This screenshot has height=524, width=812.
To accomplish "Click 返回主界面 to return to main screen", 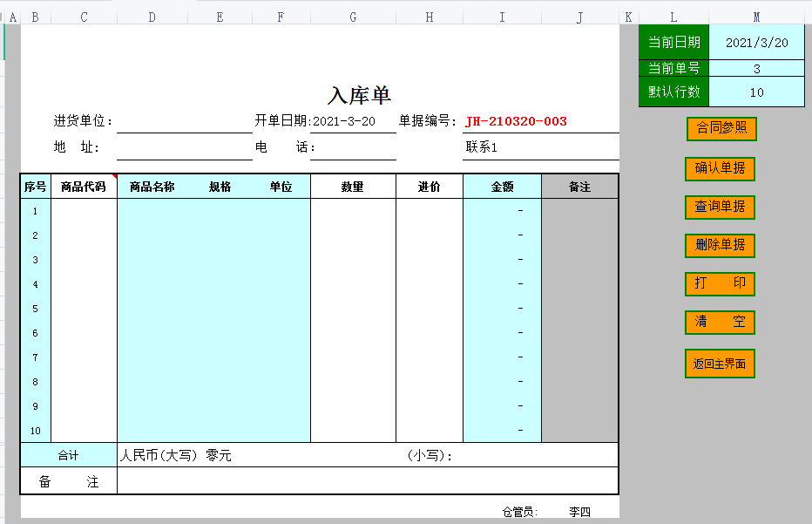I will 720,363.
